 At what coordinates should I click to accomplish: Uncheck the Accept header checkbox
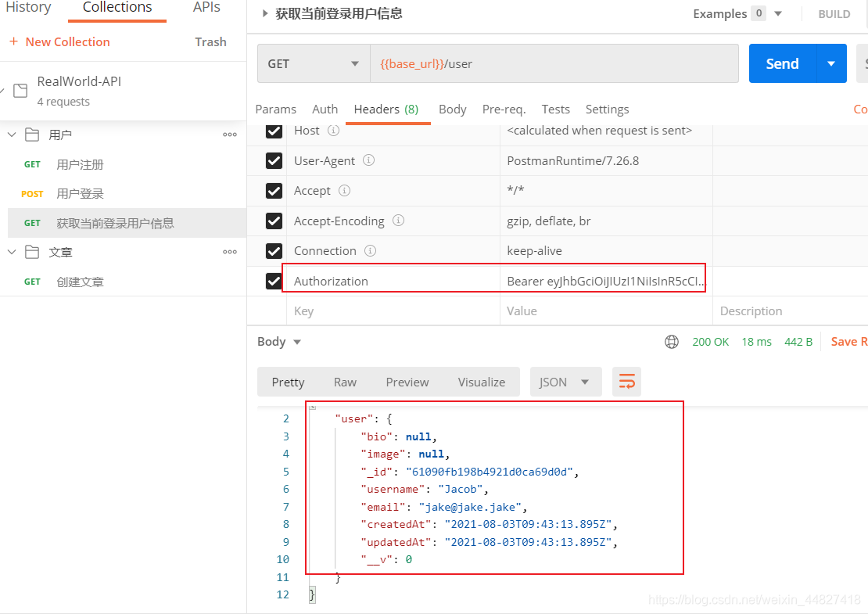[x=274, y=190]
